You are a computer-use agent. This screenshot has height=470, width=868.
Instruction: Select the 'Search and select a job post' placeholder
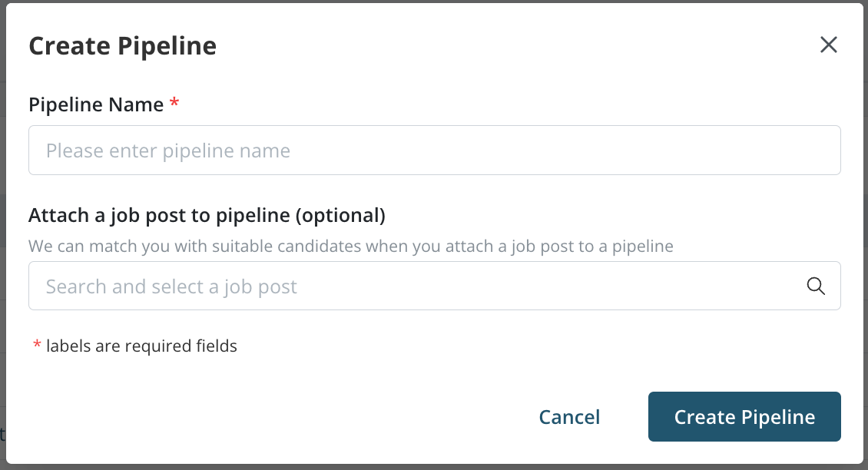(x=171, y=286)
